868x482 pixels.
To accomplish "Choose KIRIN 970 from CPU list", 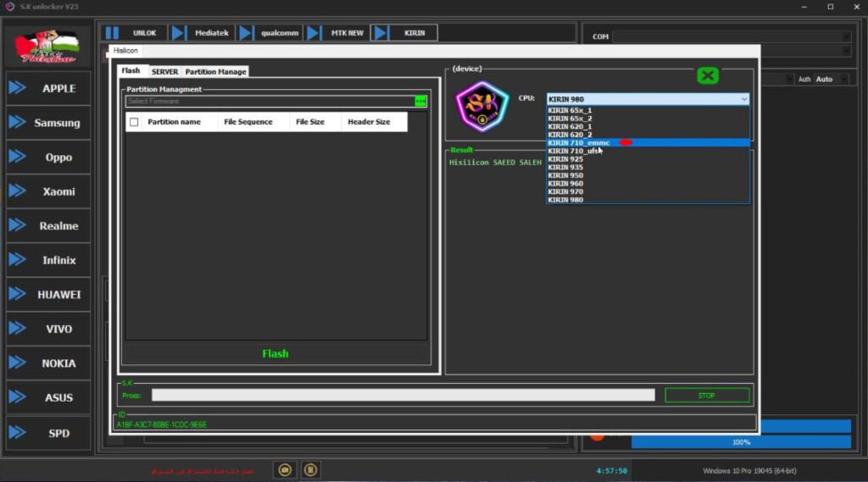I will [648, 191].
